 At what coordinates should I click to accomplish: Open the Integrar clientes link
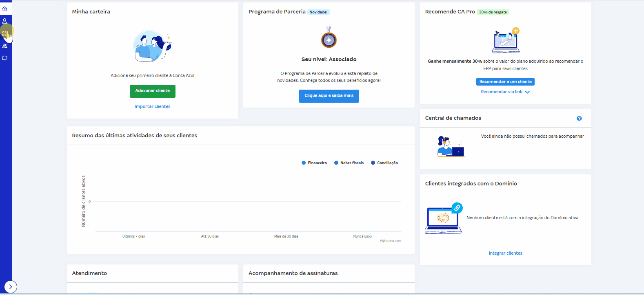(505, 253)
